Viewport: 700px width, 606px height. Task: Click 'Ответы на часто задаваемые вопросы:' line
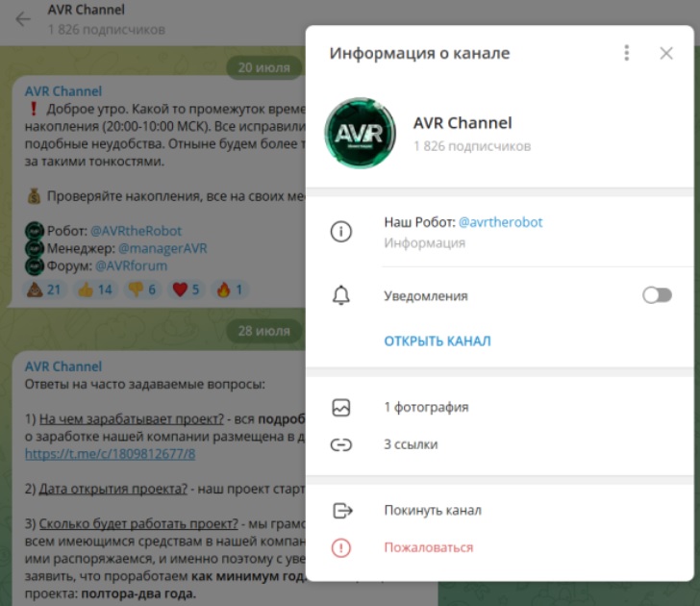click(144, 385)
